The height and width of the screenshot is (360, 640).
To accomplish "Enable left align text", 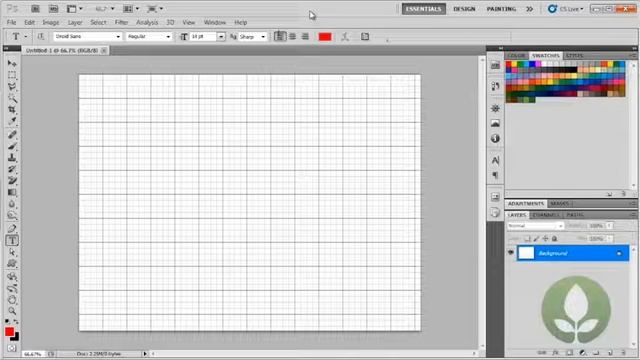I will 280,36.
